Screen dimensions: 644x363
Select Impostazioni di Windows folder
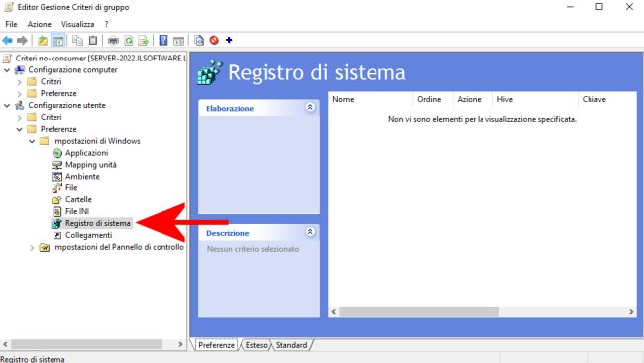pos(96,141)
